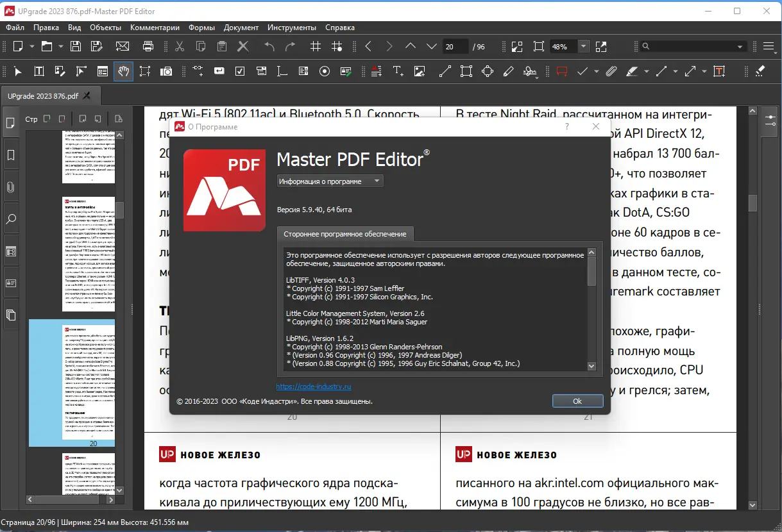This screenshot has width=782, height=532.
Task: Click the Save As icon with pencil
Action: [96, 46]
